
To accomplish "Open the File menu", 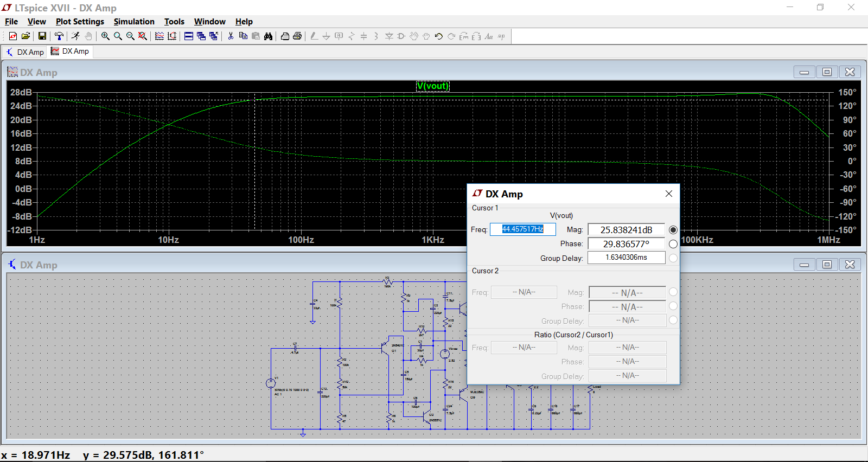I will (x=11, y=22).
